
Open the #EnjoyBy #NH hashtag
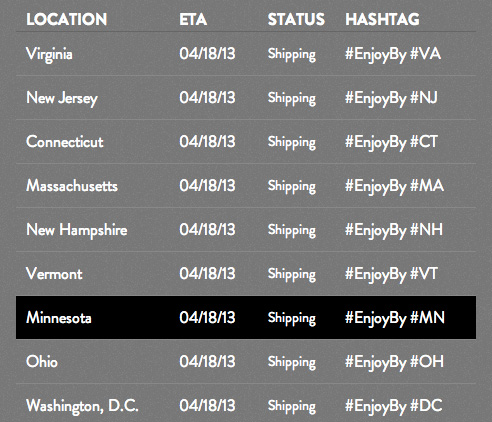[x=394, y=230]
